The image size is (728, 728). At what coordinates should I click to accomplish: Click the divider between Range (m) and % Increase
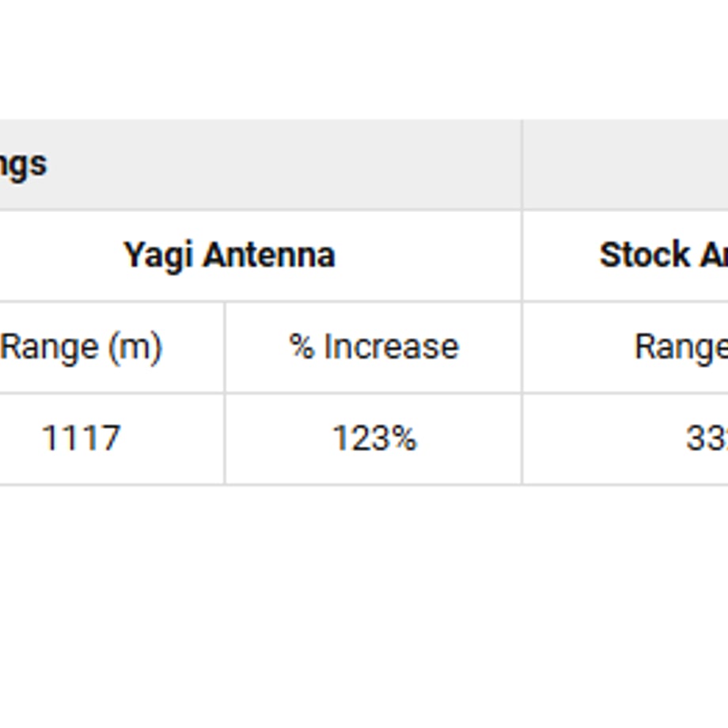[x=225, y=392]
